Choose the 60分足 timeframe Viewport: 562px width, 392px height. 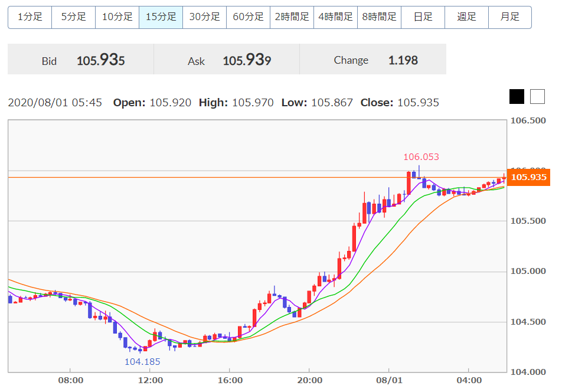[x=249, y=17]
